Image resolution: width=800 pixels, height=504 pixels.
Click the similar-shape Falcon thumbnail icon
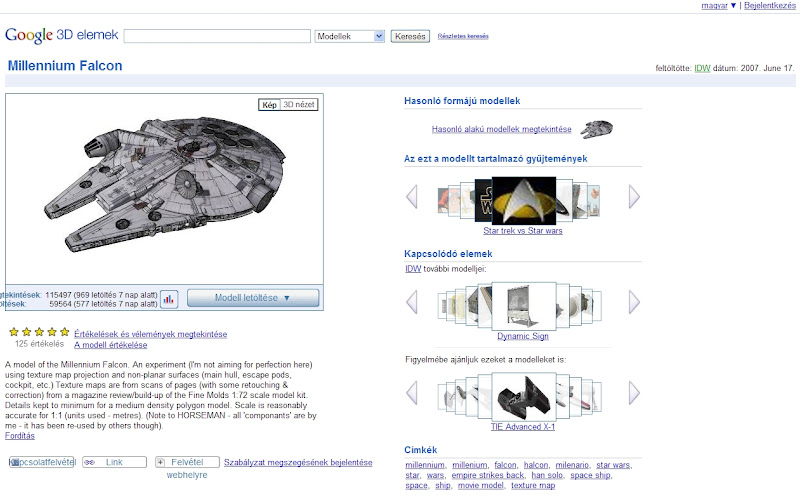click(x=596, y=129)
